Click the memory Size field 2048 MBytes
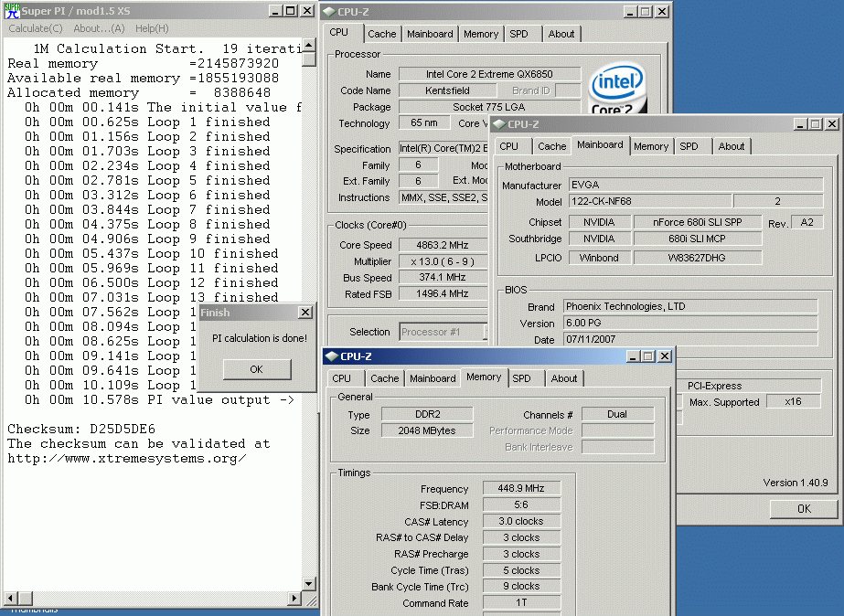This screenshot has width=844, height=616. [427, 430]
